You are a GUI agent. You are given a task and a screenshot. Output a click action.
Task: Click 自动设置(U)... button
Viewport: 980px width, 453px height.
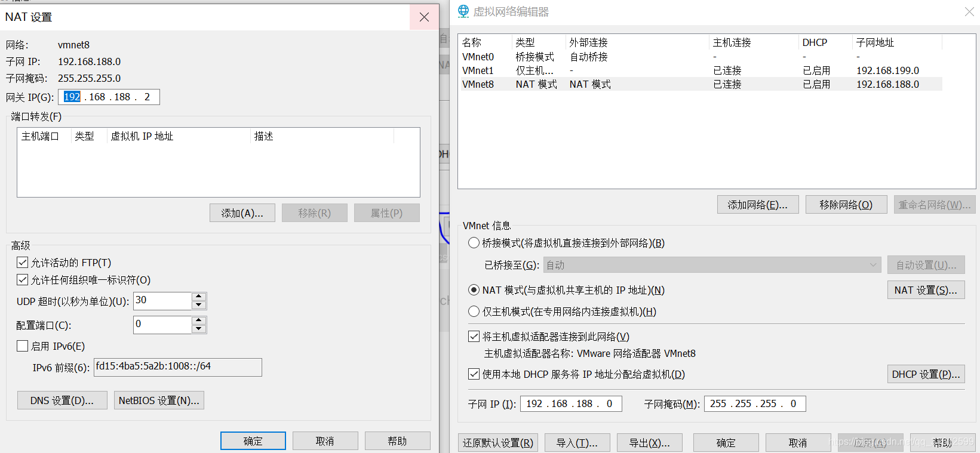926,265
